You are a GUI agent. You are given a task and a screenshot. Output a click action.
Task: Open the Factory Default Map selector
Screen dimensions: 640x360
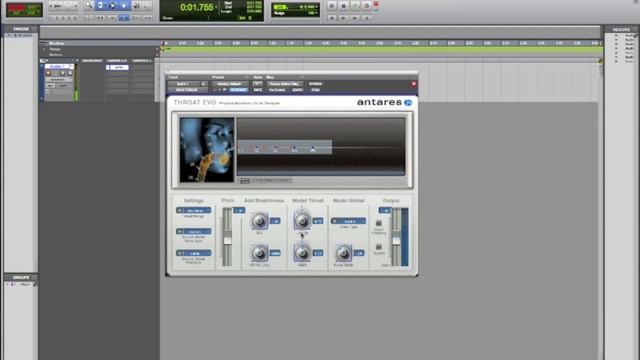click(x=284, y=84)
